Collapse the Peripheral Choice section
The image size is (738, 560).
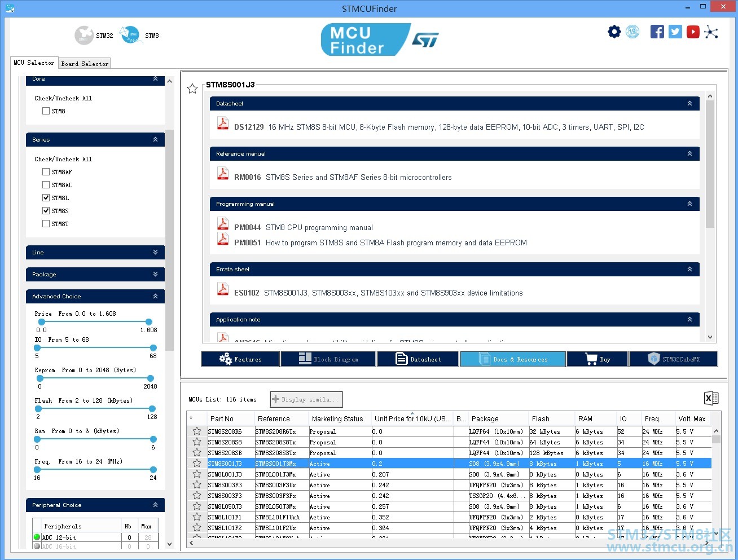(x=155, y=505)
